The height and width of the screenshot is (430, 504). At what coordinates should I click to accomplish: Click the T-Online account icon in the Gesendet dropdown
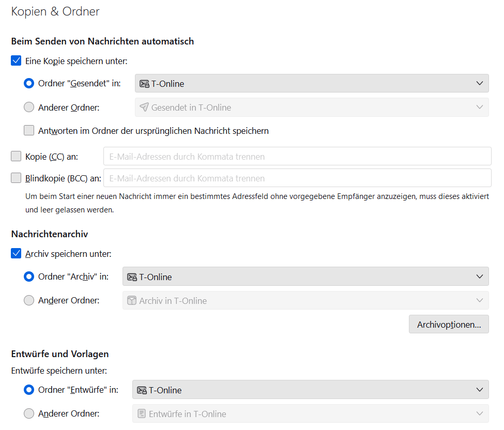tap(144, 84)
